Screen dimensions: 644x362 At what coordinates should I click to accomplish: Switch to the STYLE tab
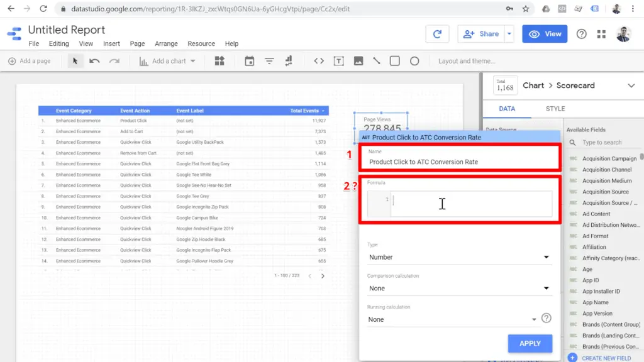(x=555, y=108)
